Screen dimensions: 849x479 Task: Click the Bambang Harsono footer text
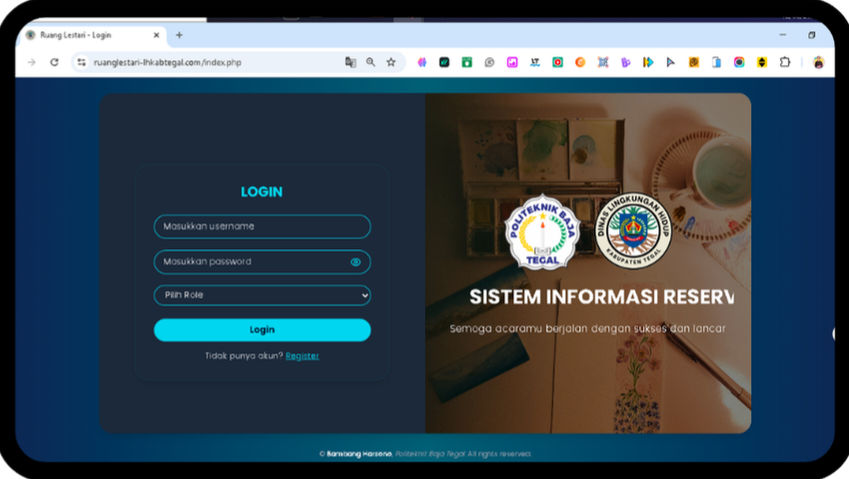click(x=359, y=454)
